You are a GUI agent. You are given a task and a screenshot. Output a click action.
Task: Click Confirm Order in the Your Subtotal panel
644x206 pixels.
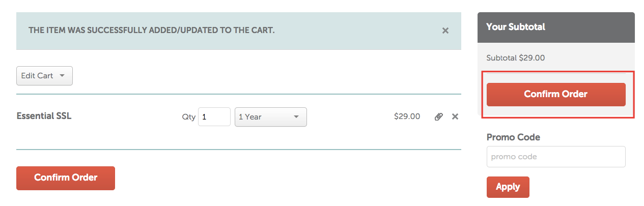click(555, 95)
